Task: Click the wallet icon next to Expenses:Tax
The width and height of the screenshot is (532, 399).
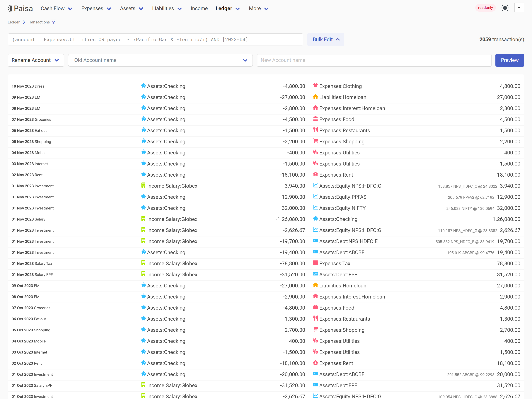Action: 315,263
